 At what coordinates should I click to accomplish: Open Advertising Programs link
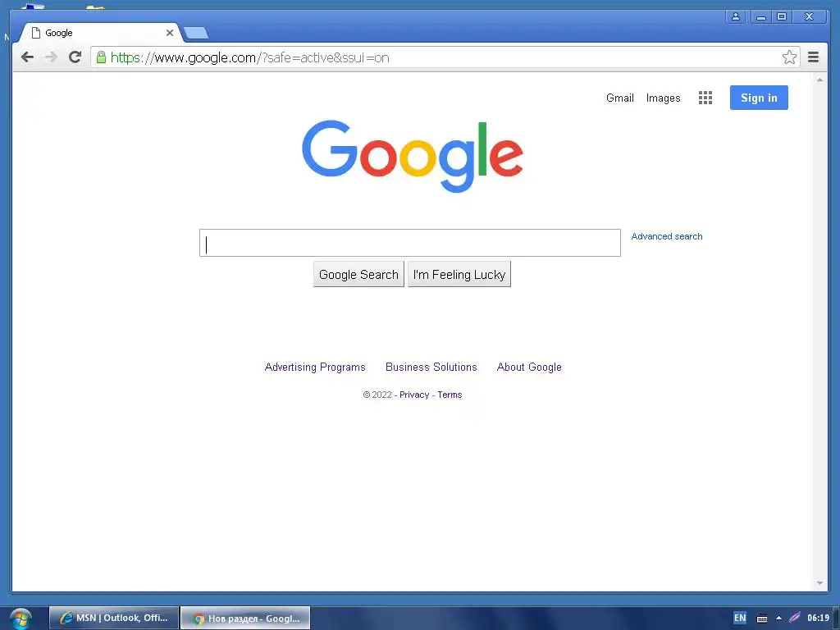pyautogui.click(x=315, y=367)
